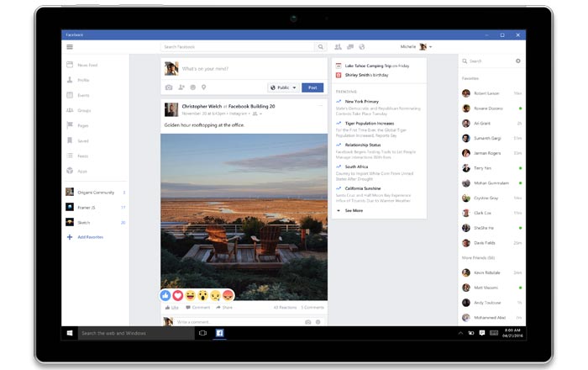Click the Shirley Smith birthday gift icon
The image size is (588, 370).
coord(339,75)
